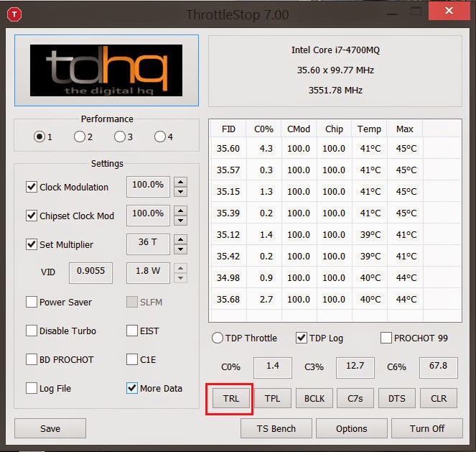Screen dimensions: 476x452
Task: Increase Clock Modulation with up arrow
Action: (x=180, y=181)
